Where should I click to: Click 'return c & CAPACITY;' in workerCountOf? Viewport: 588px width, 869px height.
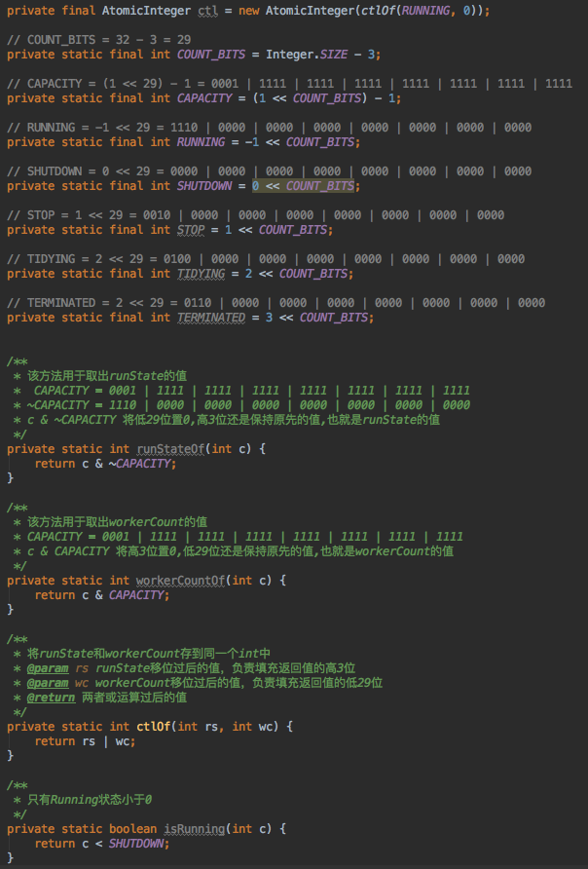click(102, 594)
